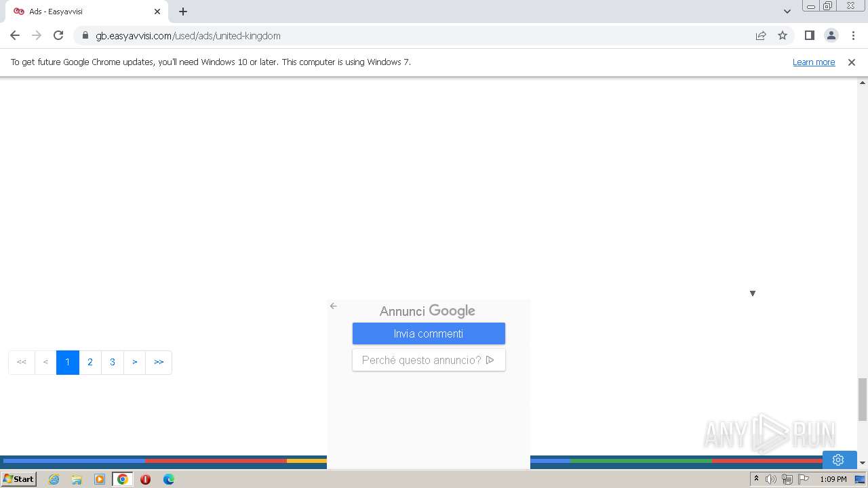Select pagination page 1
The image size is (868, 488).
click(x=67, y=362)
